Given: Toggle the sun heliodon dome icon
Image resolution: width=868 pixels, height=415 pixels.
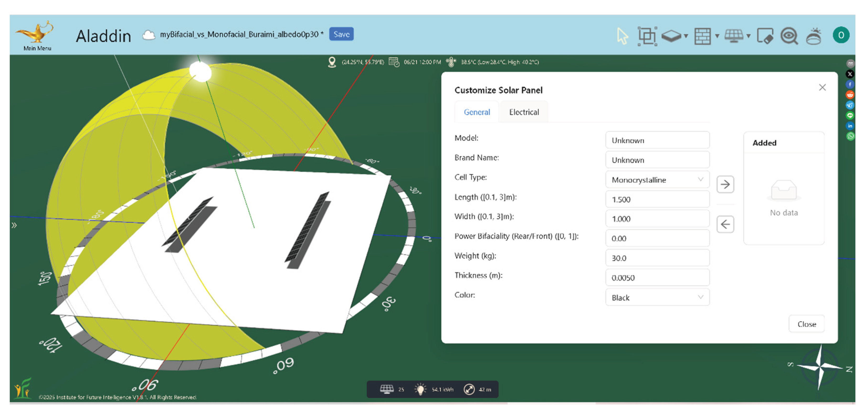Looking at the screenshot, I should click(814, 36).
